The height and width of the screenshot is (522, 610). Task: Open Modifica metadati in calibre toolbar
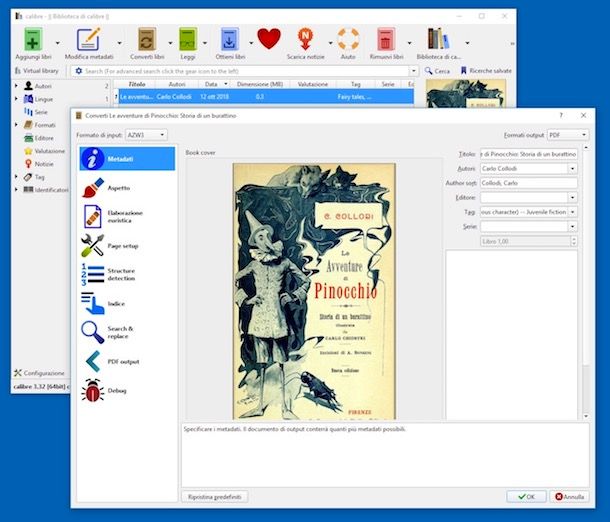click(x=89, y=39)
